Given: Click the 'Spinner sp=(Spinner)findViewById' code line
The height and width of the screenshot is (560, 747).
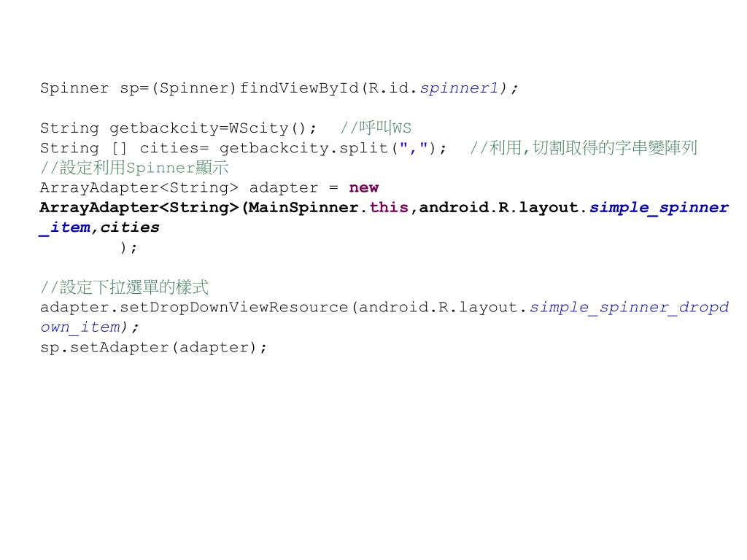Looking at the screenshot, I should (x=279, y=88).
